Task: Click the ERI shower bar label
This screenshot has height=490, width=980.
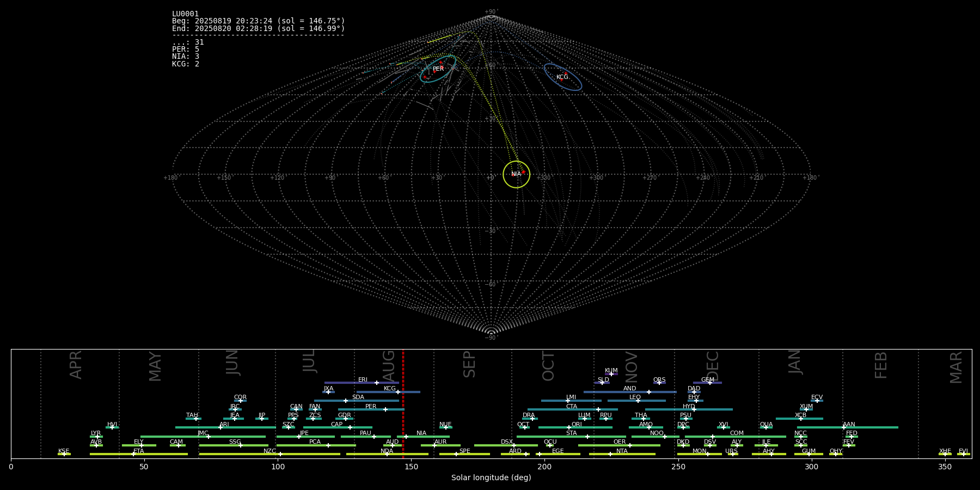Action: click(x=363, y=380)
